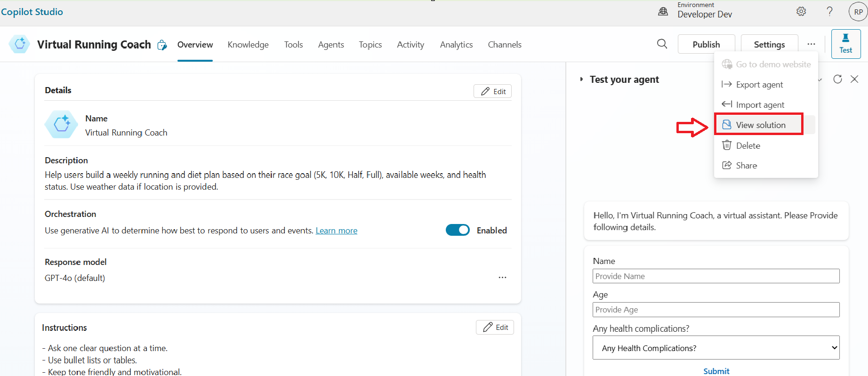868x376 pixels.
Task: Switch to the Knowledge tab
Action: click(x=248, y=45)
